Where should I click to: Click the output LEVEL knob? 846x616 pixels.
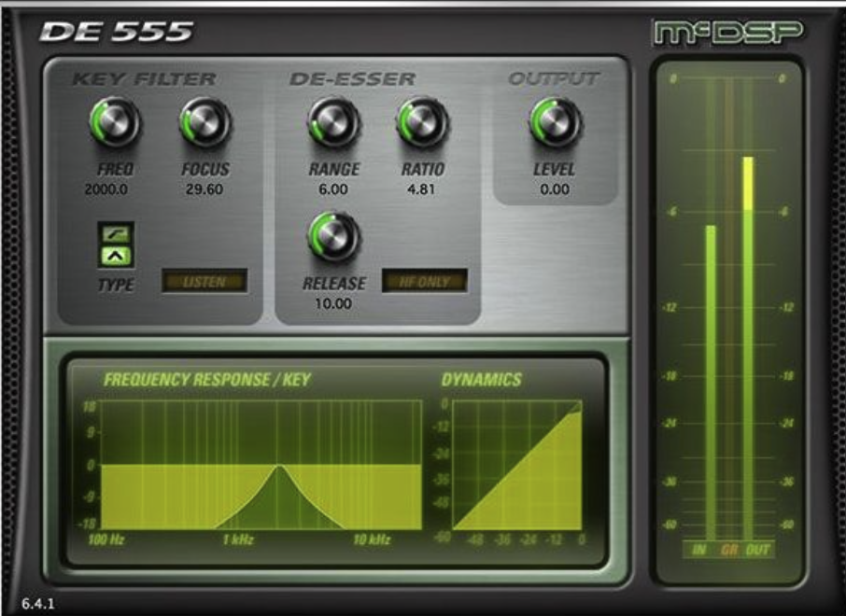point(556,122)
